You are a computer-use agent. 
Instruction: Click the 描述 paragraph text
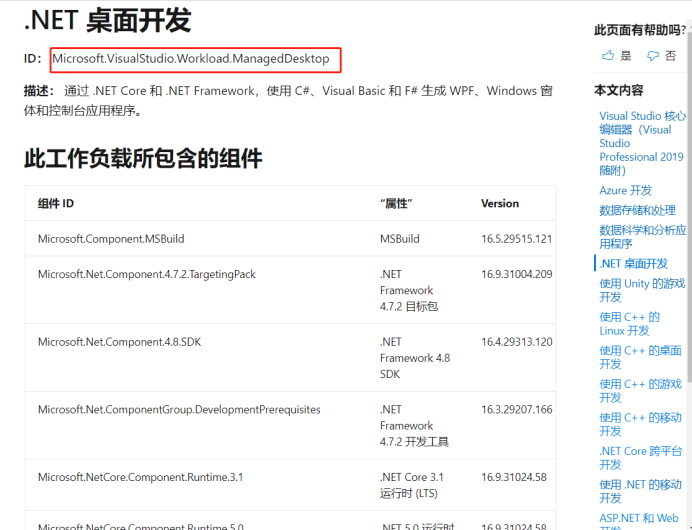pos(288,101)
